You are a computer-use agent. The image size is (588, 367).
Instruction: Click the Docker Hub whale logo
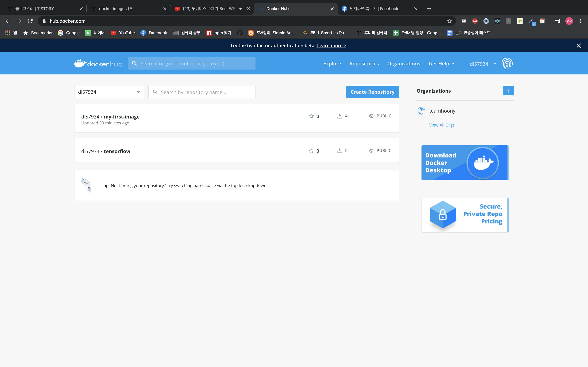98,63
